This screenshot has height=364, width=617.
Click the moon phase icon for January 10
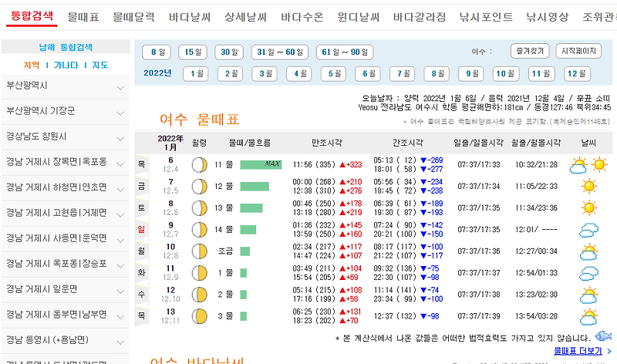tap(200, 251)
